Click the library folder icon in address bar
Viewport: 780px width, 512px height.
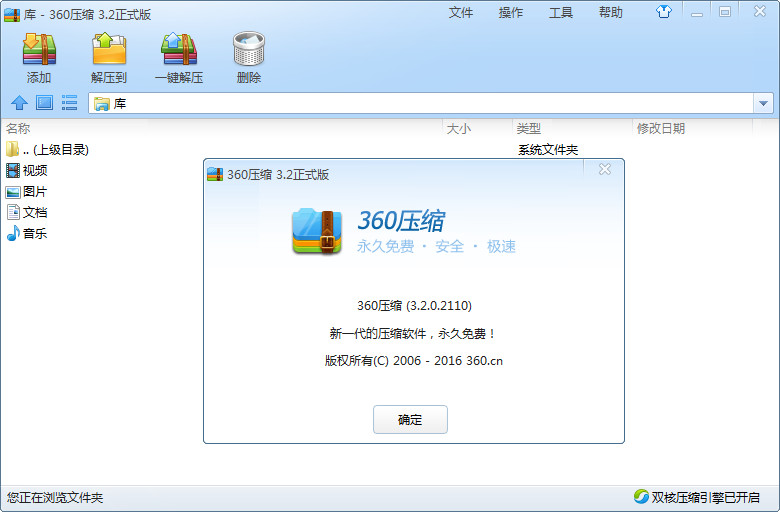click(101, 103)
